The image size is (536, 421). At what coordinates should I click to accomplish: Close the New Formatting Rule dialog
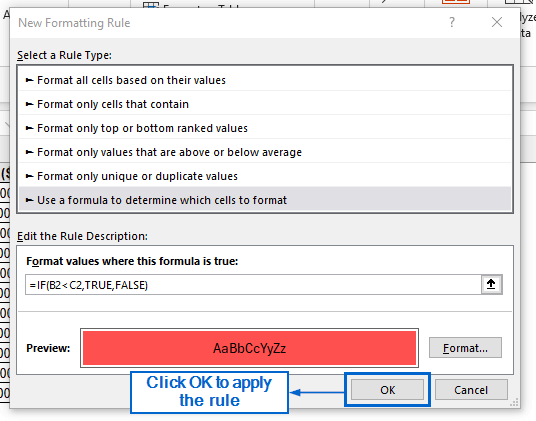coord(497,23)
